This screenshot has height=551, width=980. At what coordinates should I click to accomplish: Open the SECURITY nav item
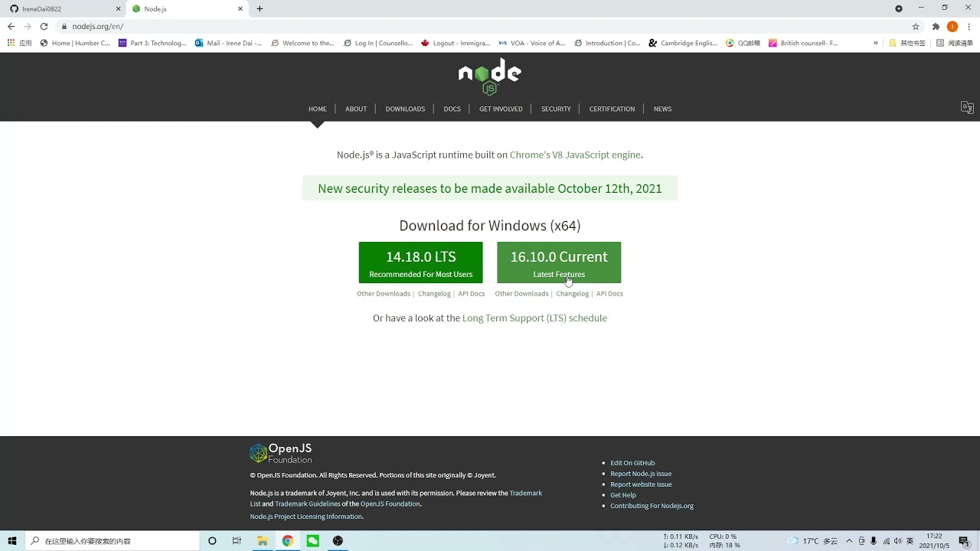pos(556,109)
